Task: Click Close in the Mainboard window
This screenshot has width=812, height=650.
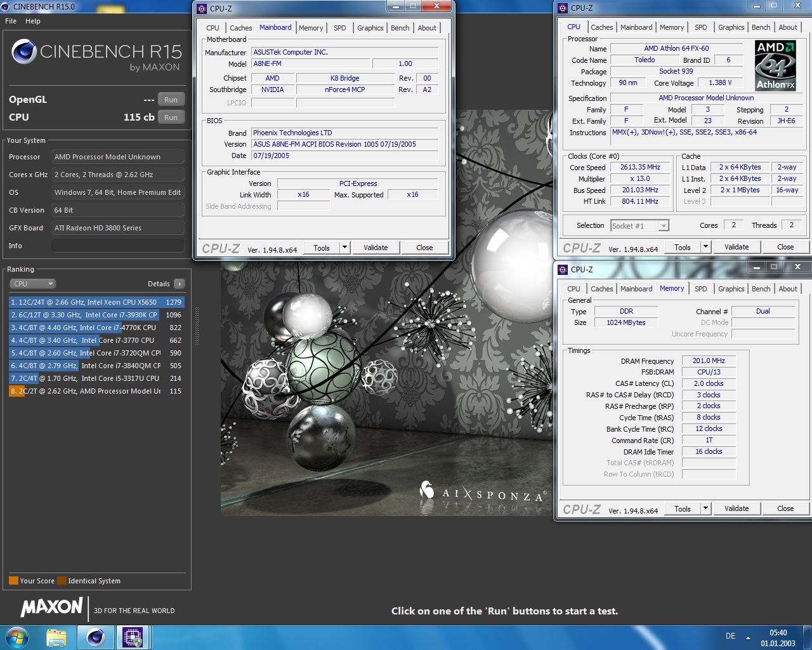Action: 424,248
